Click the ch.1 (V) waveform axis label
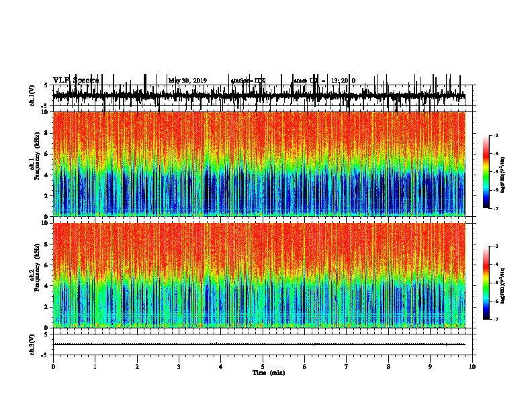The height and width of the screenshot is (411, 532). pos(32,95)
